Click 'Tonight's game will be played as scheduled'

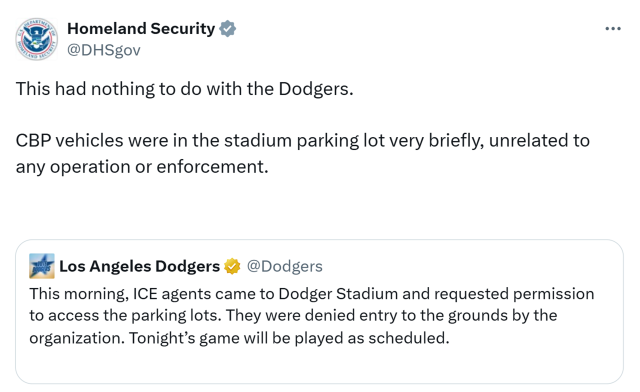pos(289,338)
